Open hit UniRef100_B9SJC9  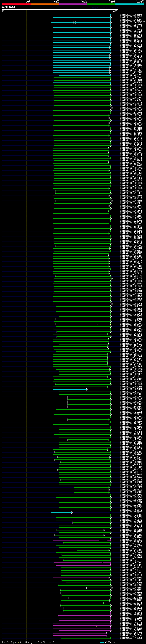131,540
